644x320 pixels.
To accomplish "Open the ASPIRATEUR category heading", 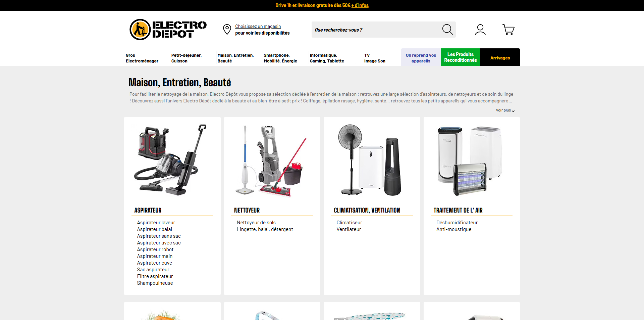I will click(148, 210).
